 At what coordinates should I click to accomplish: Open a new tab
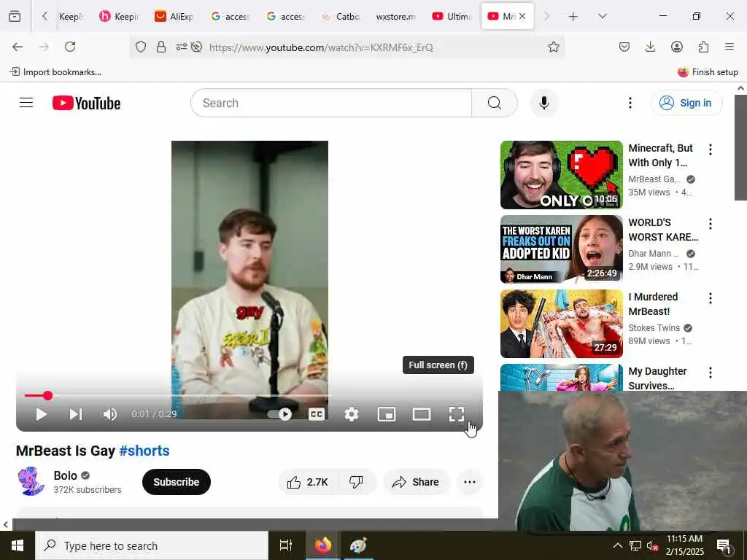tap(573, 17)
